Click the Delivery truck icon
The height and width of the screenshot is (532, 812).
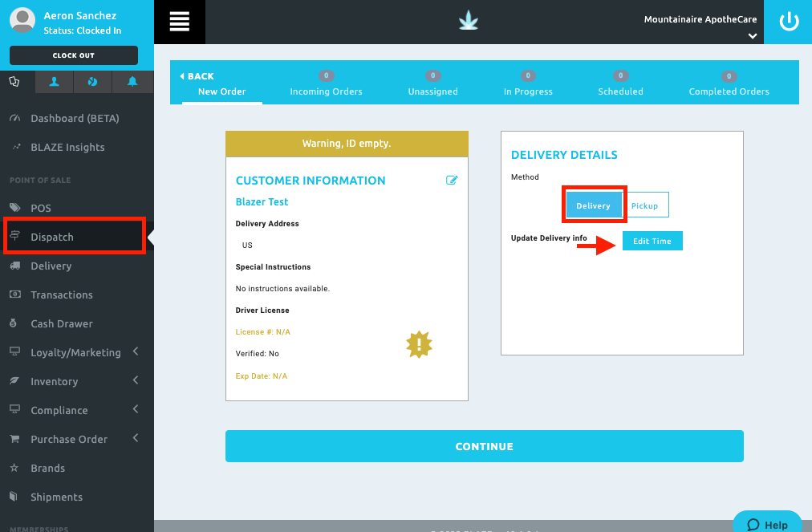(15, 266)
